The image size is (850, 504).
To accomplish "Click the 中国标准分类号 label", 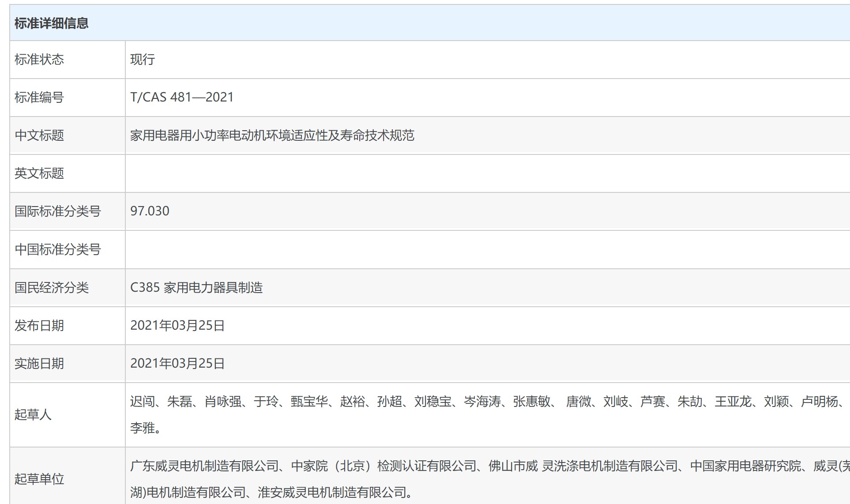I will (58, 250).
